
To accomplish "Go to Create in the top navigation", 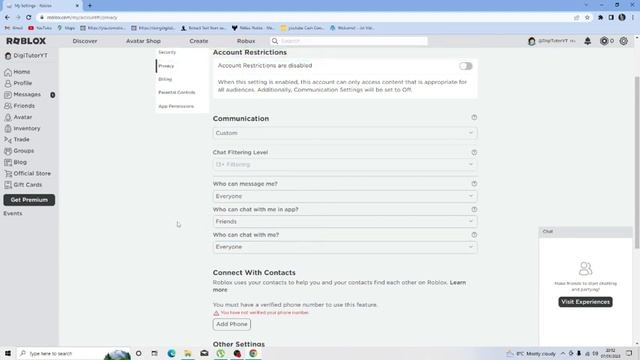I will pyautogui.click(x=199, y=41).
